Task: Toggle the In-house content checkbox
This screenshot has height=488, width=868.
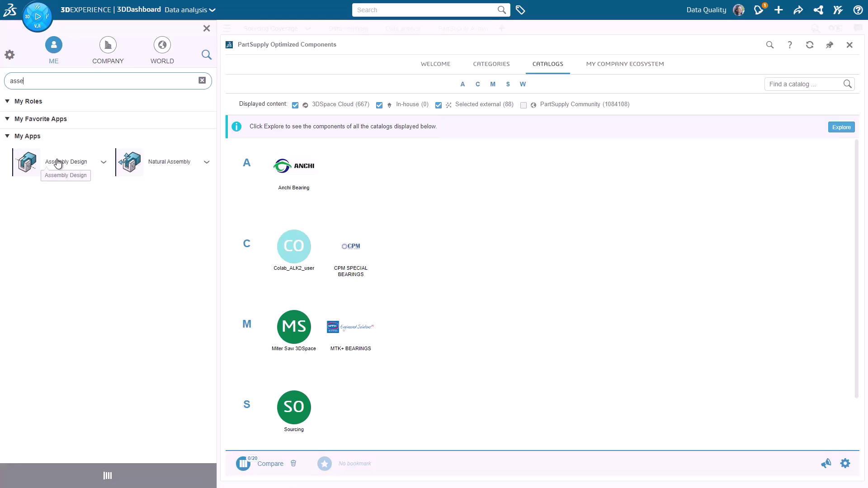Action: pos(379,105)
